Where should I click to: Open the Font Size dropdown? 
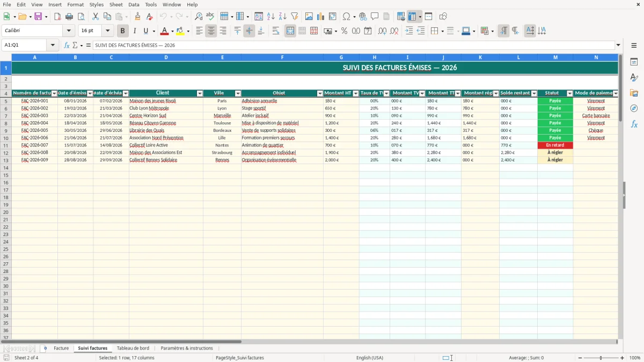point(107,31)
